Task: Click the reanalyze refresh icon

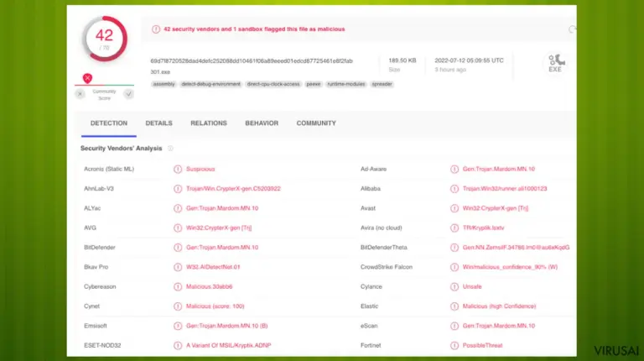Action: pyautogui.click(x=572, y=29)
